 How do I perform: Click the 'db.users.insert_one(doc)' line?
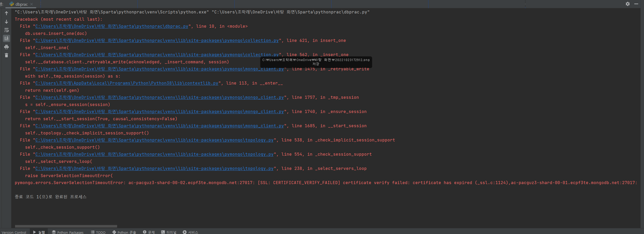point(56,34)
